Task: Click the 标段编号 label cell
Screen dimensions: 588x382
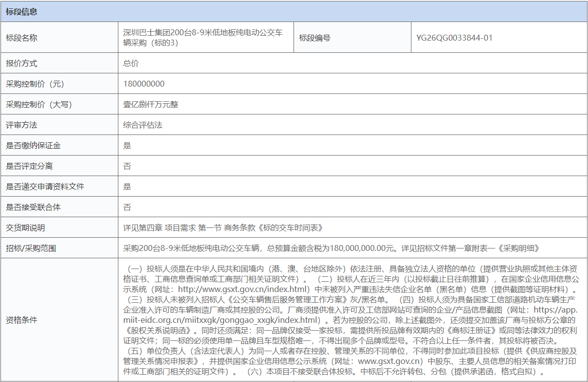Action: point(316,37)
